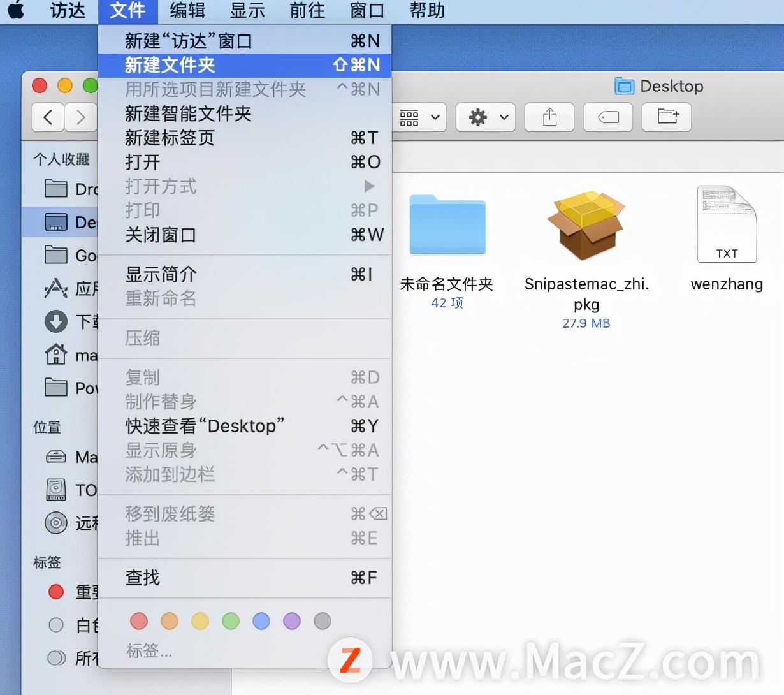The image size is (784, 695).
Task: Choose 查找 at the bottom of the menu
Action: 142,578
